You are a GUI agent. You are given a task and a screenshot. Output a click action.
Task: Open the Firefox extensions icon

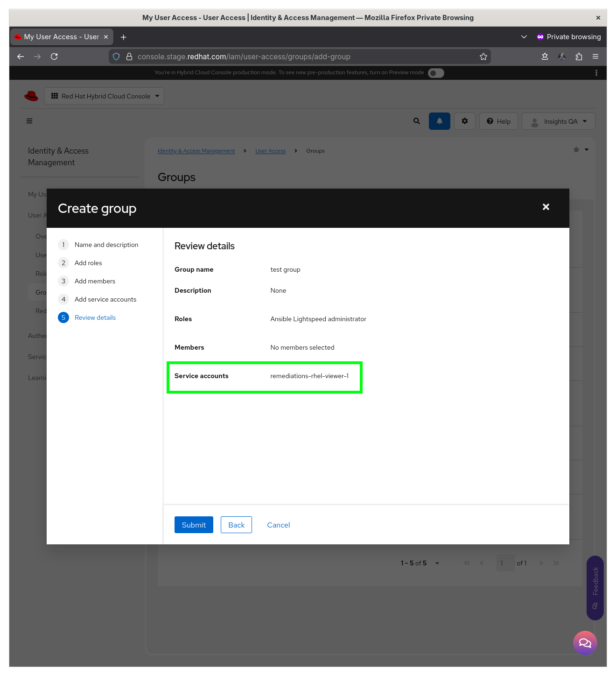click(x=579, y=56)
